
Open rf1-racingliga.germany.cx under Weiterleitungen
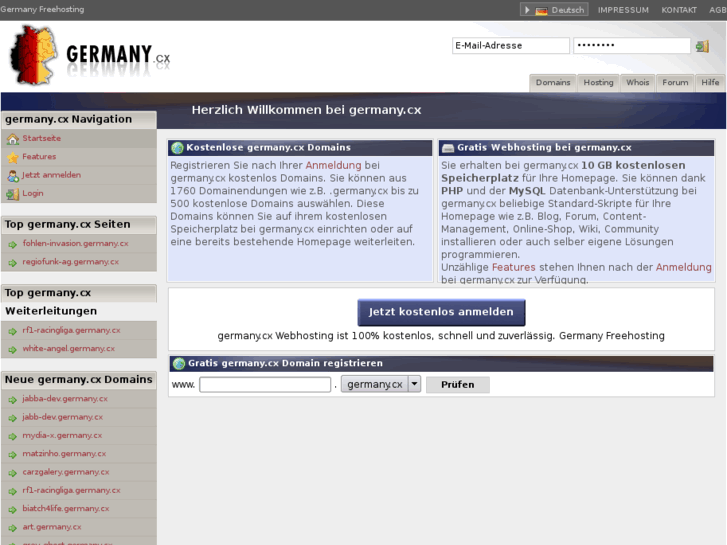pyautogui.click(x=71, y=330)
